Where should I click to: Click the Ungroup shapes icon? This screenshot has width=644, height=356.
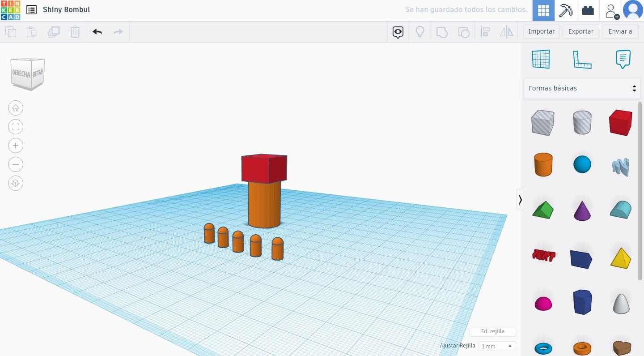pyautogui.click(x=464, y=32)
